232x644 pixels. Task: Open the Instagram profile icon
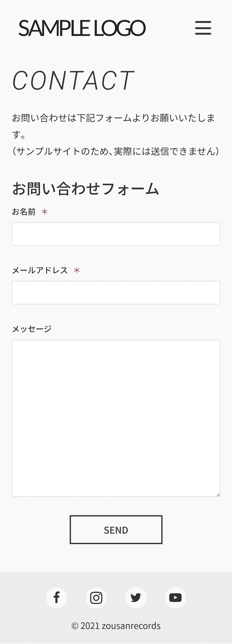(96, 598)
